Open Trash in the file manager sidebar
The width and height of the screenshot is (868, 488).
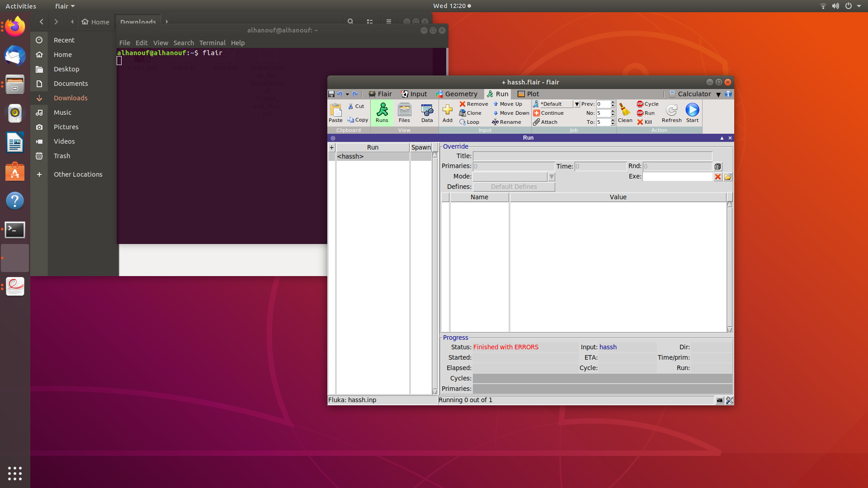tap(62, 156)
